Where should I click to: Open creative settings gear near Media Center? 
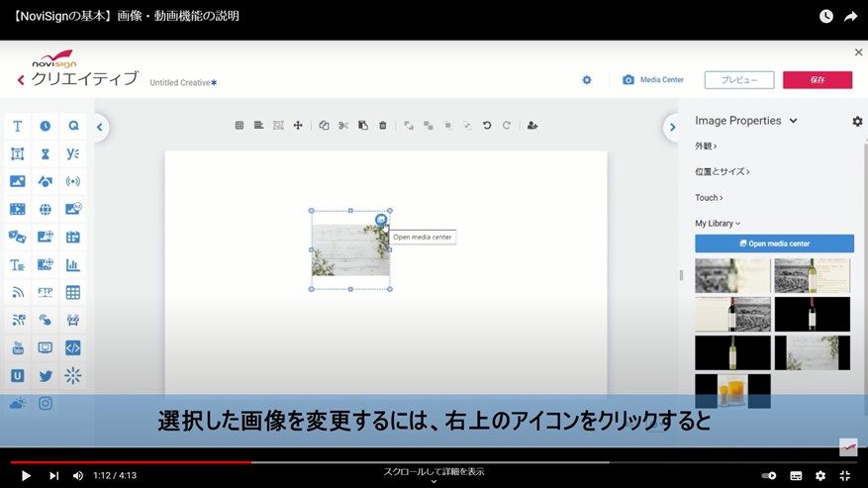point(587,80)
